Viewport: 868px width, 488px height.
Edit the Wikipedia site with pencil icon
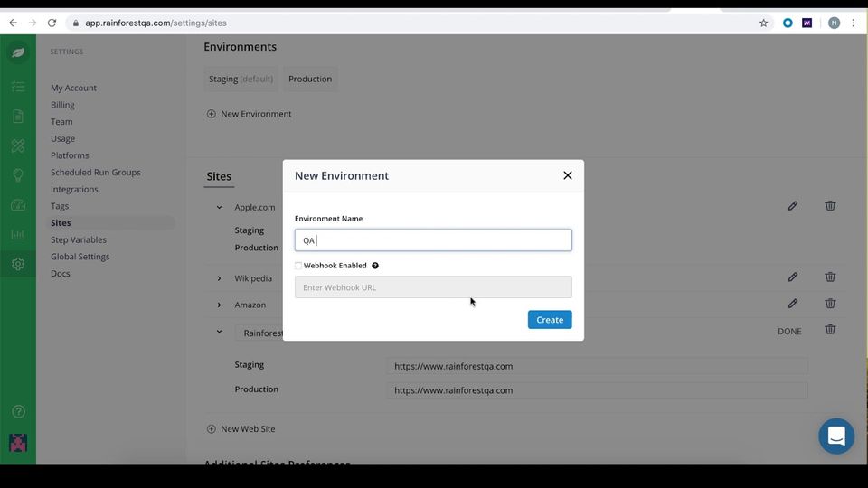[x=793, y=277]
